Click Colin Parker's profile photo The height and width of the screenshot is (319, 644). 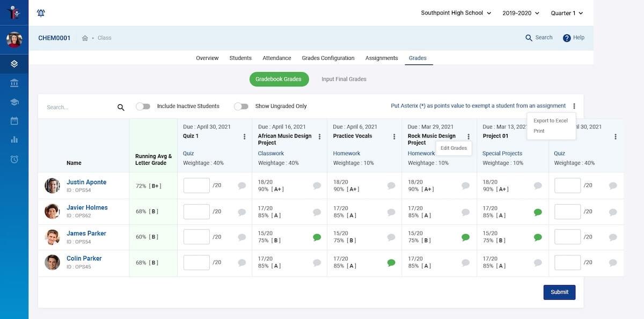52,262
